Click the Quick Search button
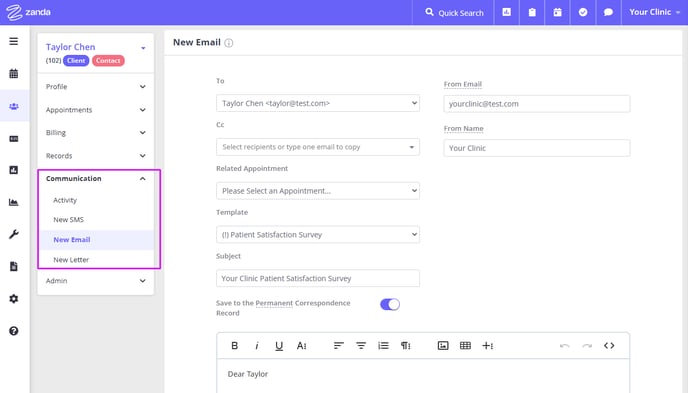Screen dimensions: 688x393 tap(454, 12)
